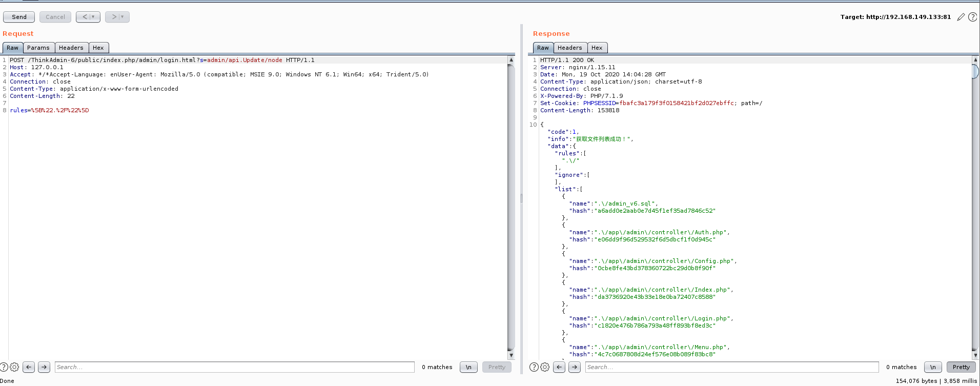Click request pane scroll up arrow

pyautogui.click(x=511, y=60)
